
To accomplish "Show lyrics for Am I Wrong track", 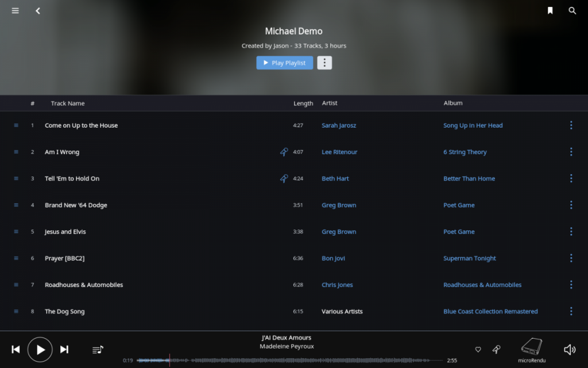I will coord(284,152).
